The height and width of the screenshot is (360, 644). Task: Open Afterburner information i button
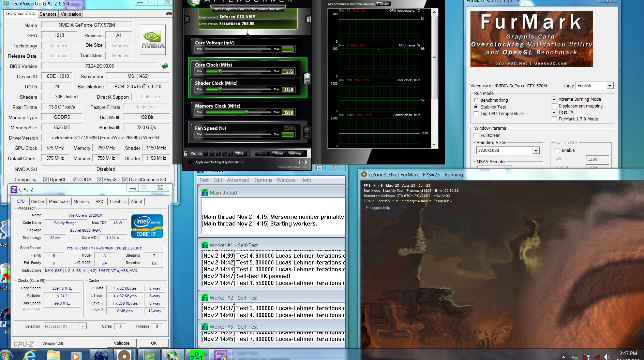point(308,19)
